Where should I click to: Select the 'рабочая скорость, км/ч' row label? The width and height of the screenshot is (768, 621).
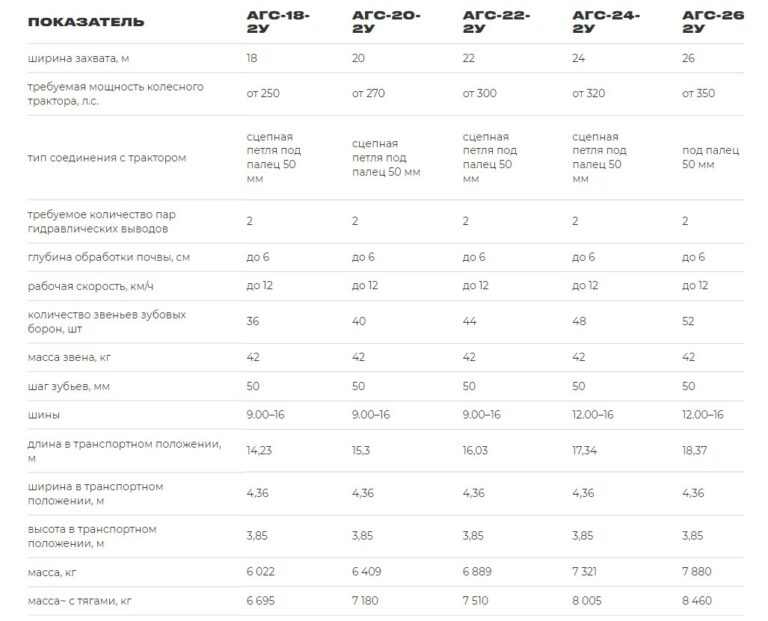[x=94, y=285]
